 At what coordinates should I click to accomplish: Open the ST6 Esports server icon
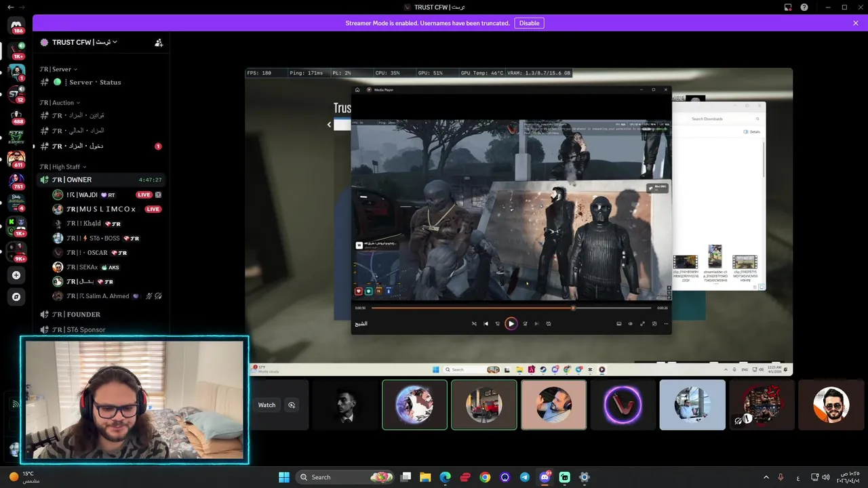pyautogui.click(x=16, y=138)
